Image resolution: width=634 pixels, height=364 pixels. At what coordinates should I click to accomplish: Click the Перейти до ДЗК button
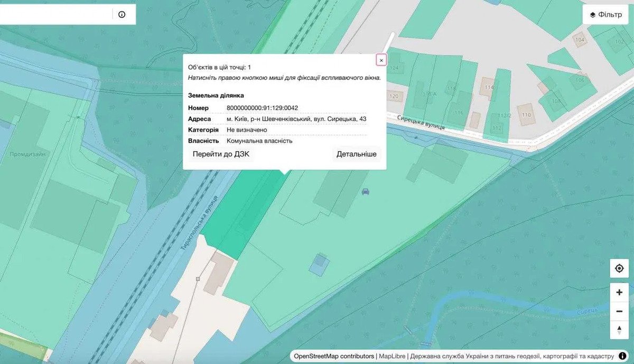point(221,154)
